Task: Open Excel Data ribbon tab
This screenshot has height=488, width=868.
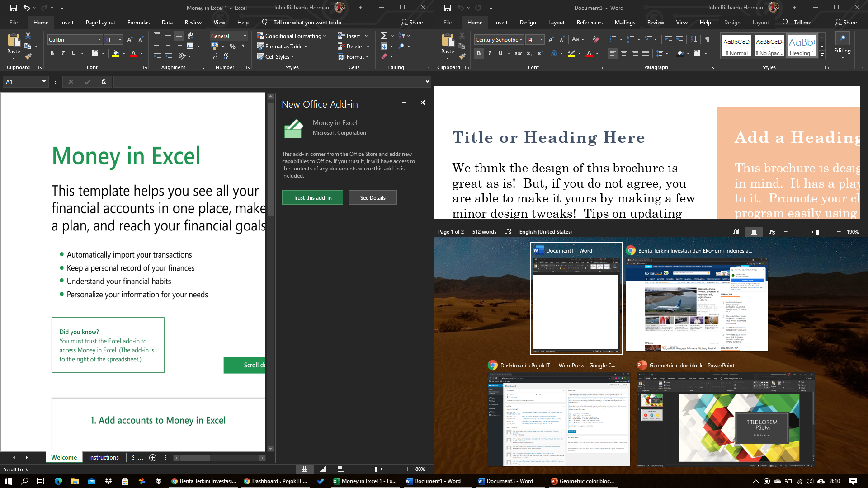Action: [167, 23]
